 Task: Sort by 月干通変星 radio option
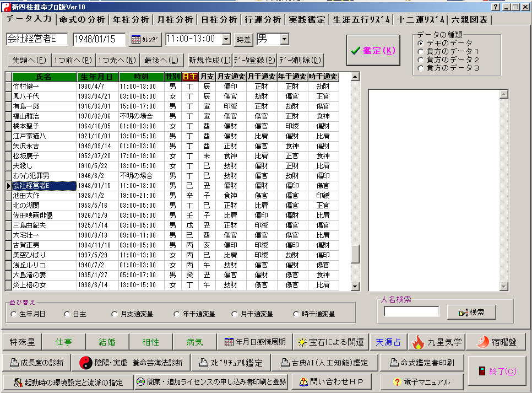pyautogui.click(x=235, y=314)
